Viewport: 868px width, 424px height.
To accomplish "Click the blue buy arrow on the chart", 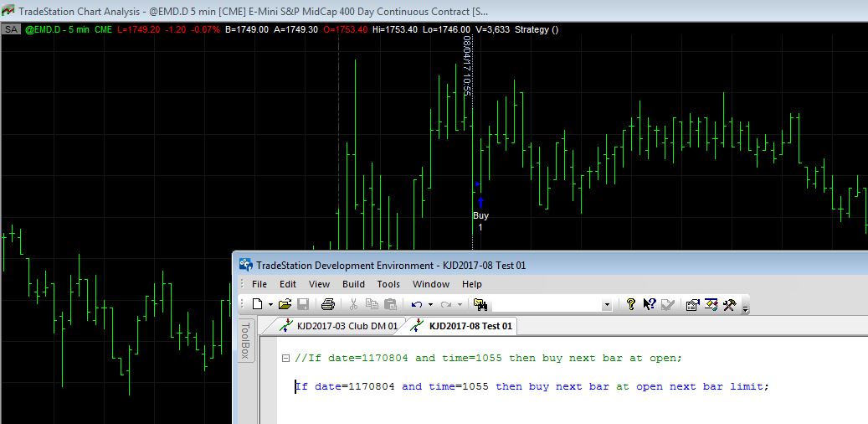I will (480, 202).
